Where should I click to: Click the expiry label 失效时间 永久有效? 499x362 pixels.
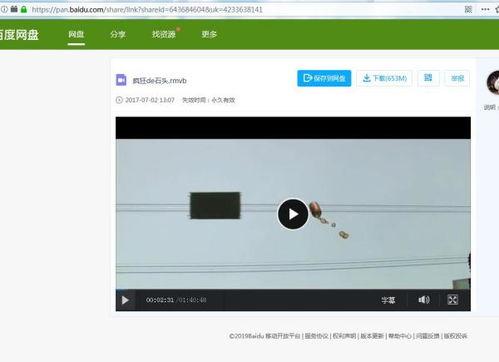coord(209,100)
